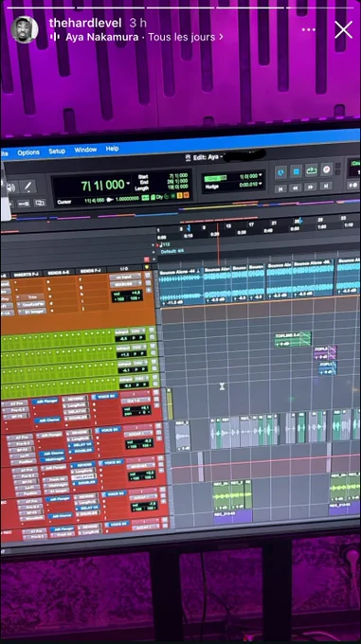This screenshot has height=644, width=361.
Task: Open the MIXBUSS output selector on the orange track
Action: point(125,284)
